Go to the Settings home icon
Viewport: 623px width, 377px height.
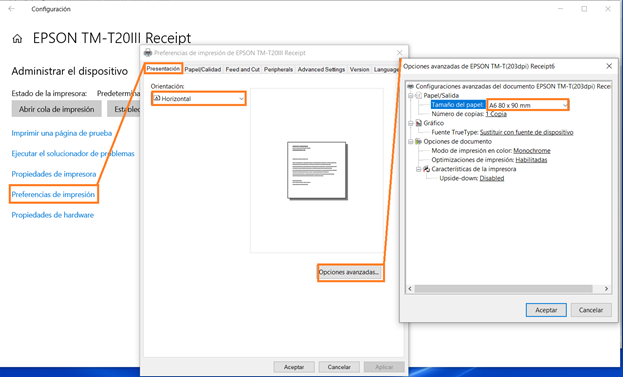(x=17, y=39)
